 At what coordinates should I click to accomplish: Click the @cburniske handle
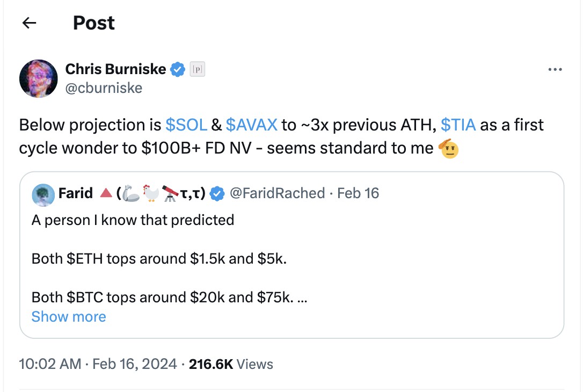pyautogui.click(x=104, y=88)
